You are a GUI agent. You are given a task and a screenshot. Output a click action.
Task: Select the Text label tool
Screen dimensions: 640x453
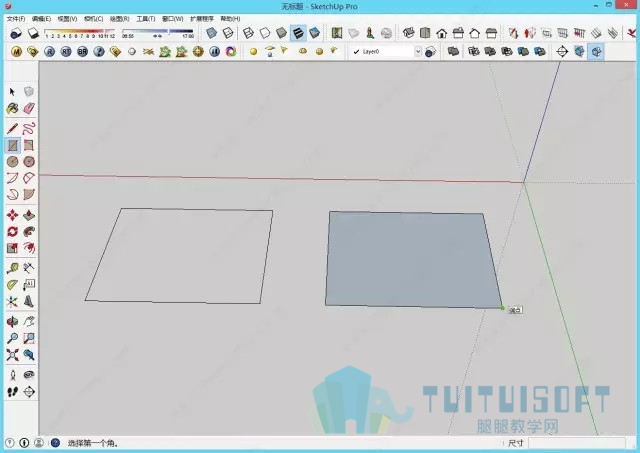pyautogui.click(x=29, y=285)
